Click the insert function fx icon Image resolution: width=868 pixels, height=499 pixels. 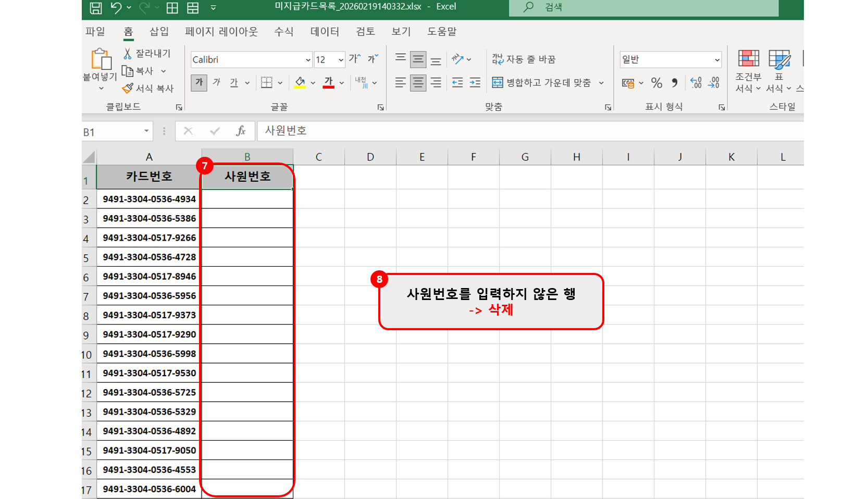tap(241, 131)
